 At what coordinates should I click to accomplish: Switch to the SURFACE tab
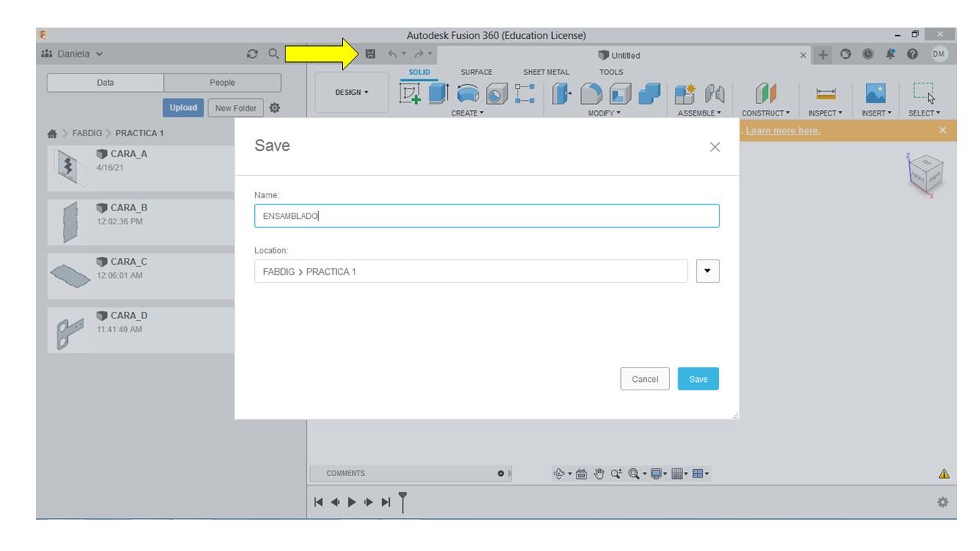(476, 72)
